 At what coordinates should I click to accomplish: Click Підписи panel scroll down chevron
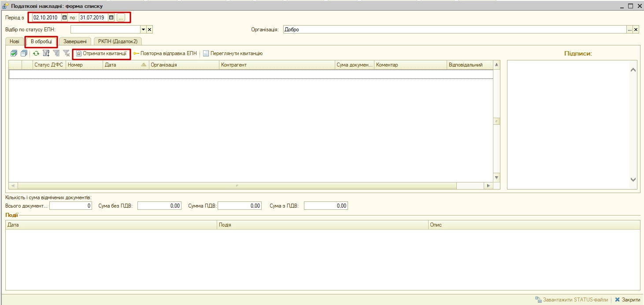tap(633, 179)
